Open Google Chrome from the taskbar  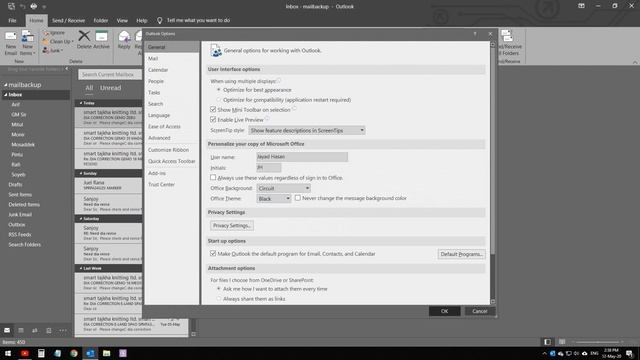click(x=74, y=353)
